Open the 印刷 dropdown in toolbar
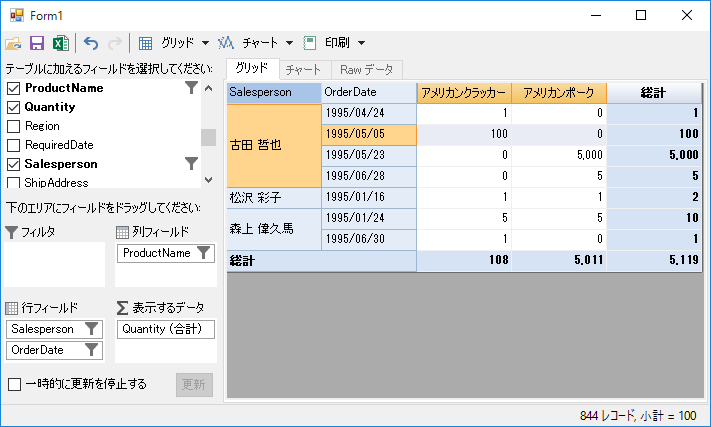711x427 pixels. [x=361, y=43]
